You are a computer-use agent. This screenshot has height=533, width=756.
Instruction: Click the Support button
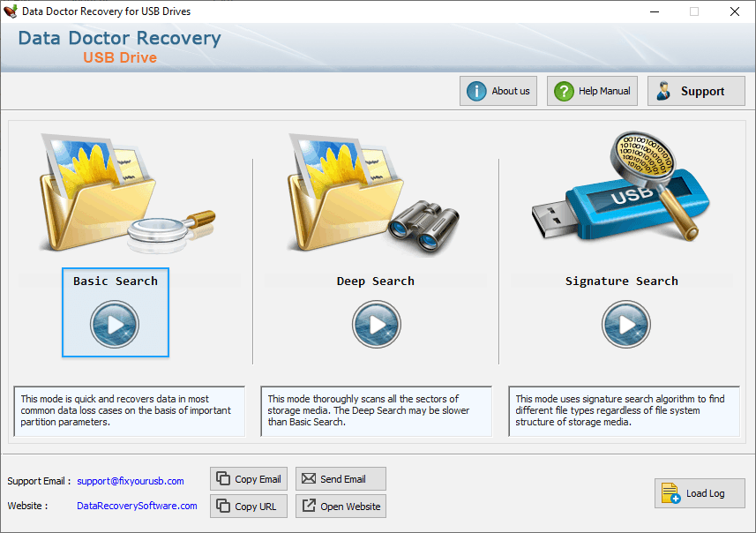[x=696, y=91]
